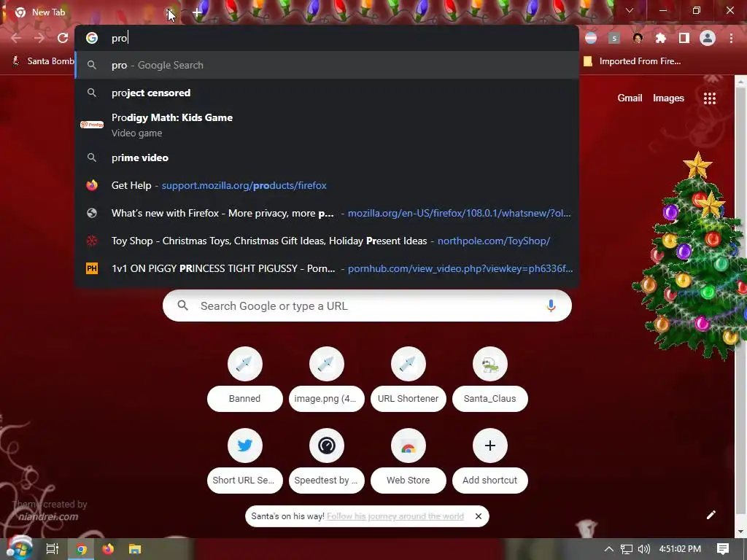The height and width of the screenshot is (560, 747).
Task: Open the Banned shortcut tile
Action: point(245,379)
